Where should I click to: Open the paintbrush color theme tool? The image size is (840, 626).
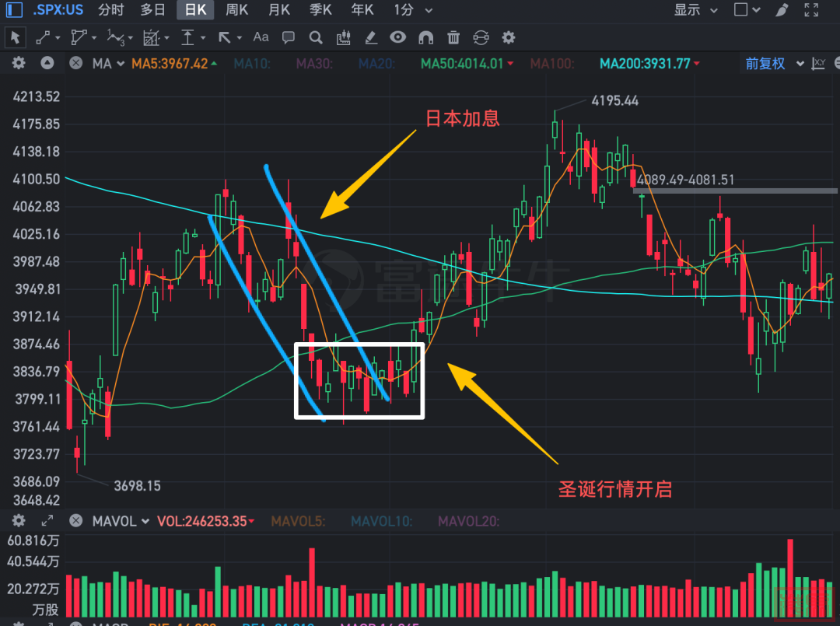(782, 10)
